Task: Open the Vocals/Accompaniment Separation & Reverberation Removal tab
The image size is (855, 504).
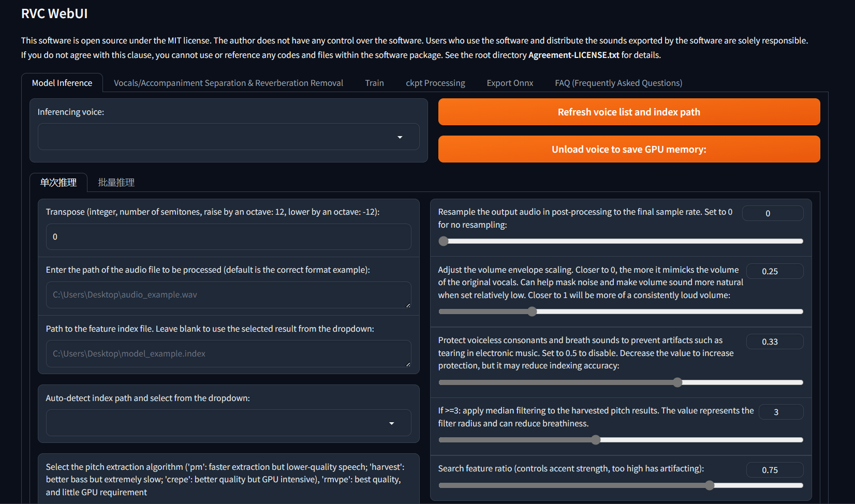Action: pyautogui.click(x=228, y=83)
